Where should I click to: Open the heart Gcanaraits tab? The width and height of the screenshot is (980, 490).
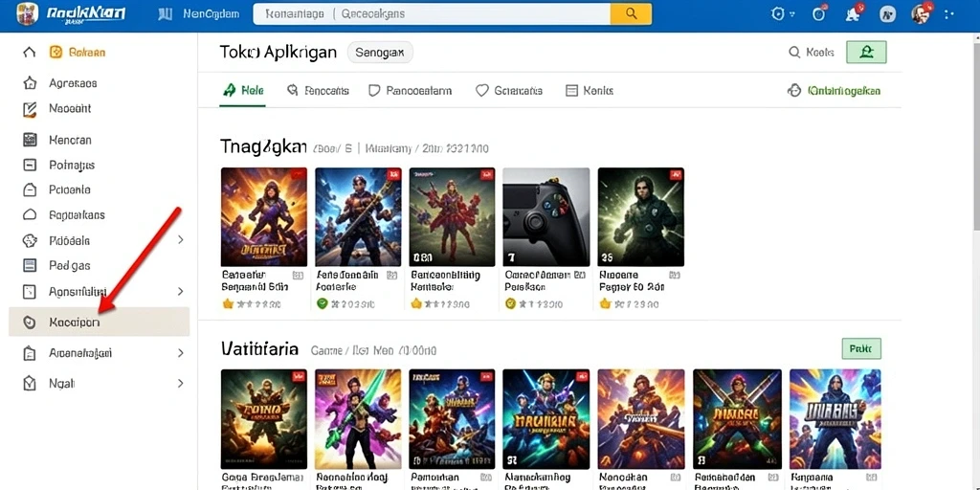[x=509, y=91]
